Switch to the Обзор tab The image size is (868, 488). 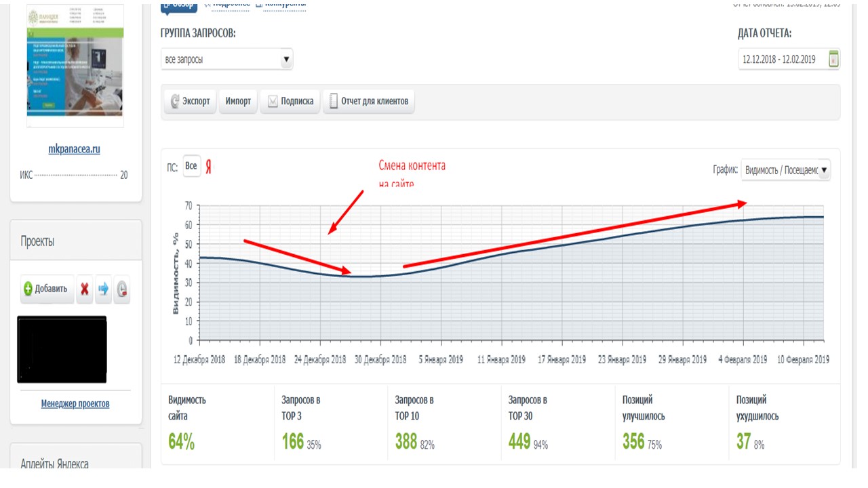(x=179, y=5)
